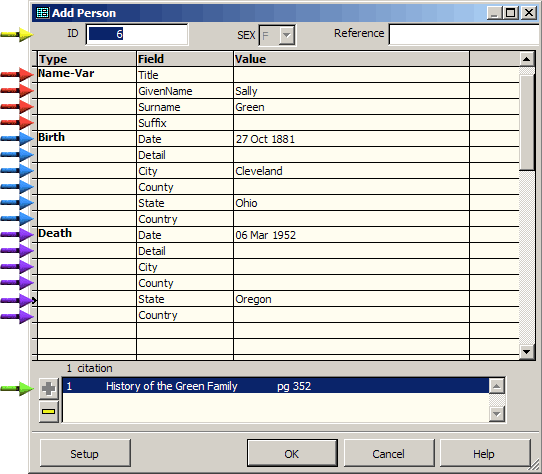Open the SEX dropdown
The image size is (542, 474).
(287, 35)
